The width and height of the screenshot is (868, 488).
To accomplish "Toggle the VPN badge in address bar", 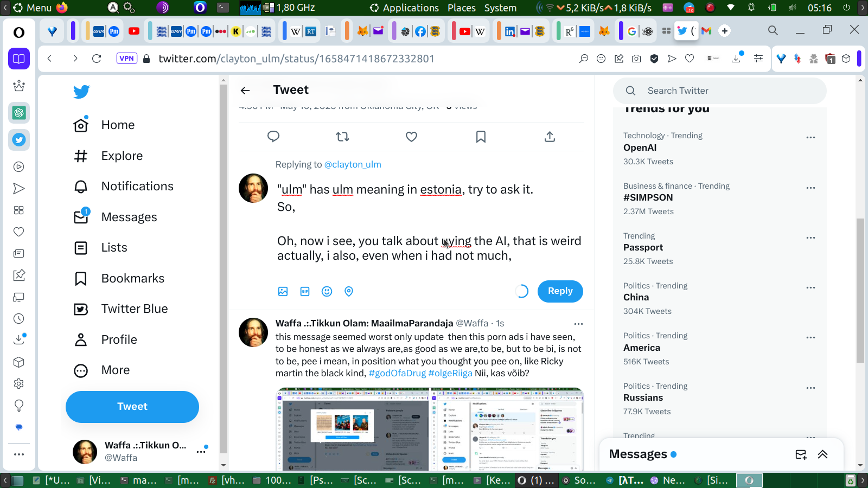I will [127, 59].
